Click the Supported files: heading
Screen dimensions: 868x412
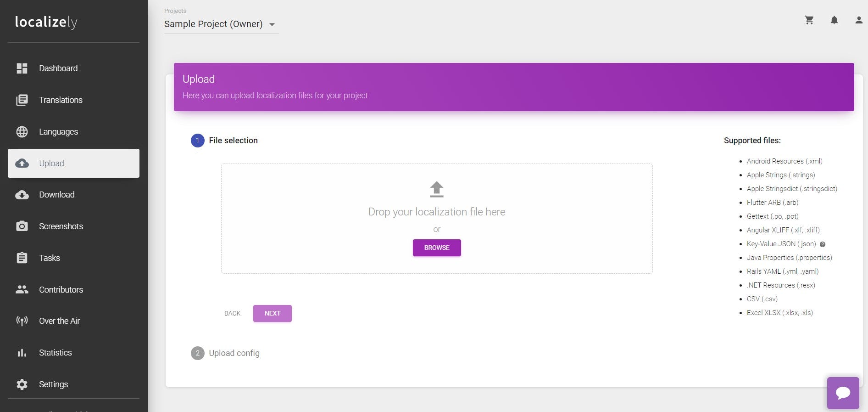click(752, 141)
